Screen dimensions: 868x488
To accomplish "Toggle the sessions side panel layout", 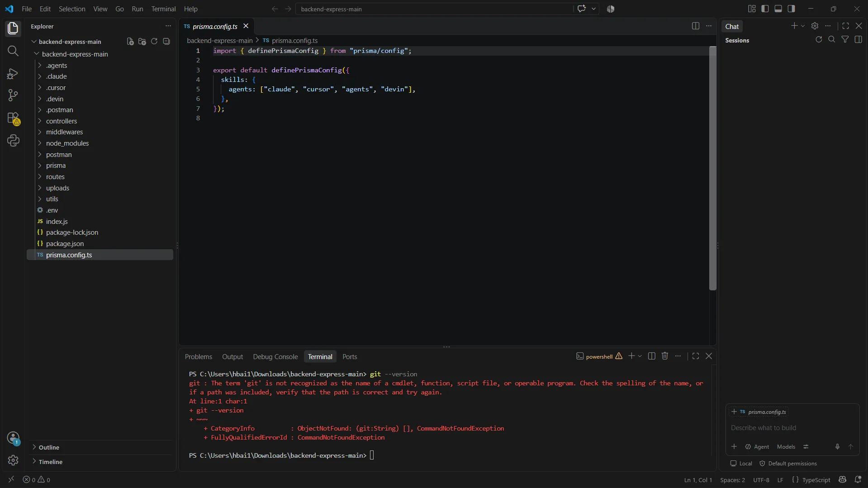I will (x=858, y=40).
